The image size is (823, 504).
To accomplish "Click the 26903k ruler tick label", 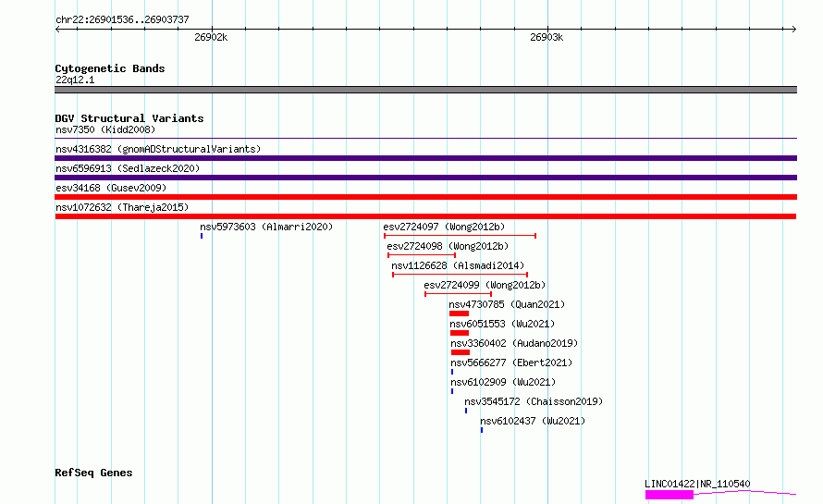I will (547, 37).
